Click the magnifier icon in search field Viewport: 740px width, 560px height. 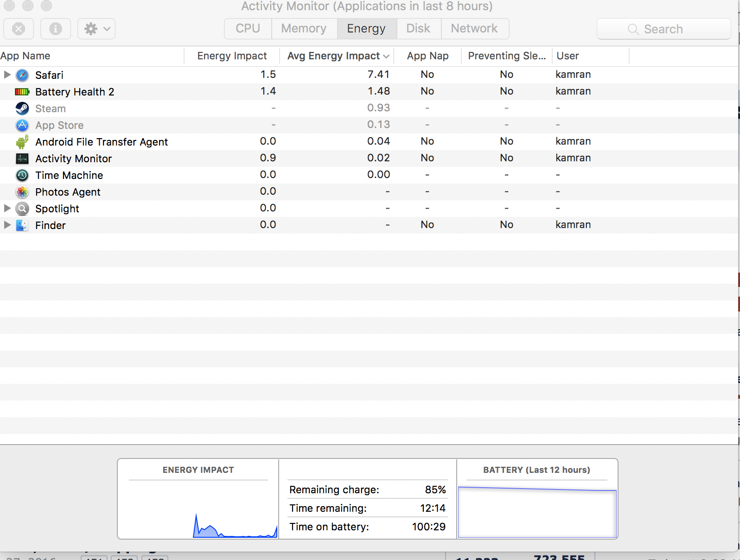633,29
